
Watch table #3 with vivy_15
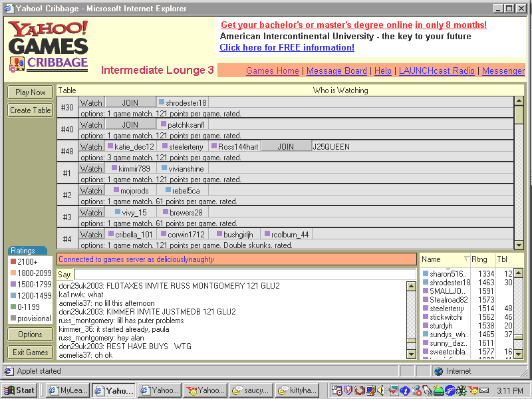click(91, 213)
